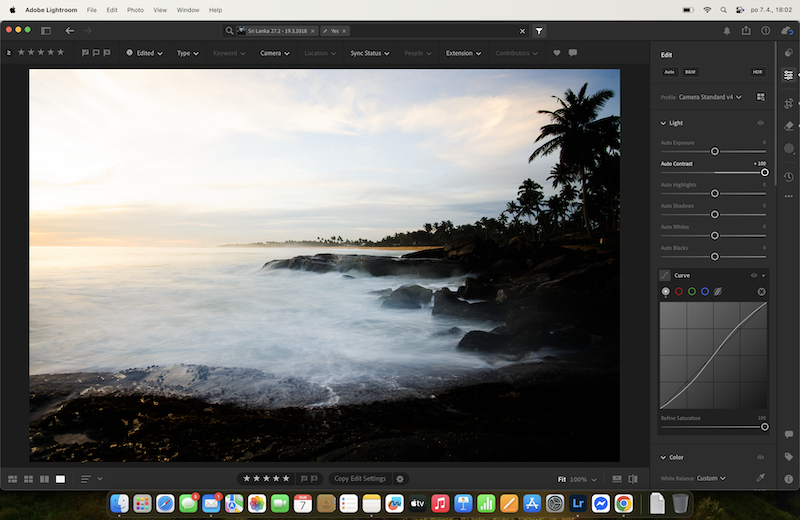Open the White Balance Custom dropdown
The height and width of the screenshot is (520, 800).
(711, 478)
